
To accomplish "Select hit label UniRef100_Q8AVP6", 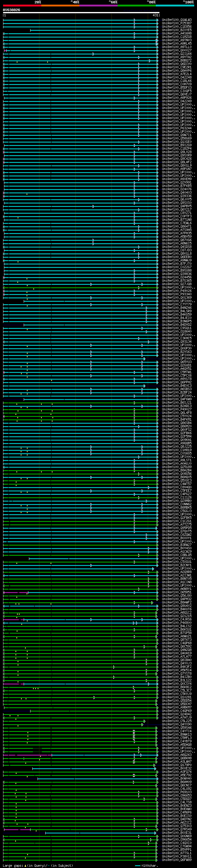I will (x=177, y=71).
